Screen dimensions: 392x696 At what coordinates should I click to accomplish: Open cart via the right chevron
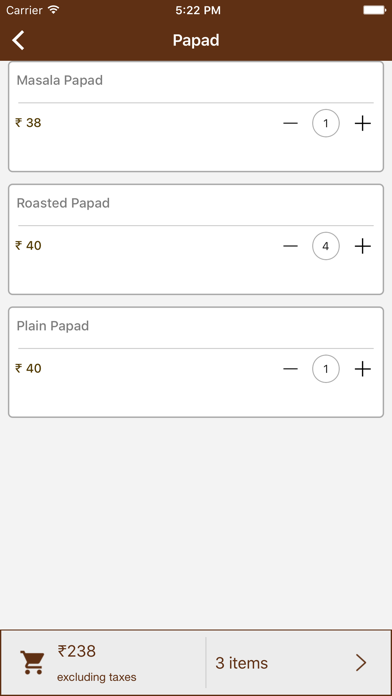click(361, 663)
